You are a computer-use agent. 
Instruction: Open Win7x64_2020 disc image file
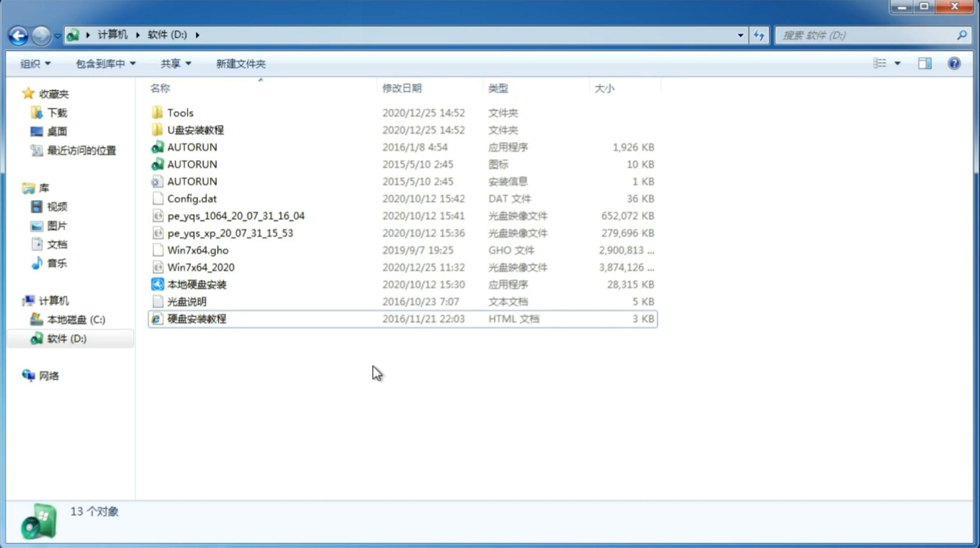pos(200,267)
